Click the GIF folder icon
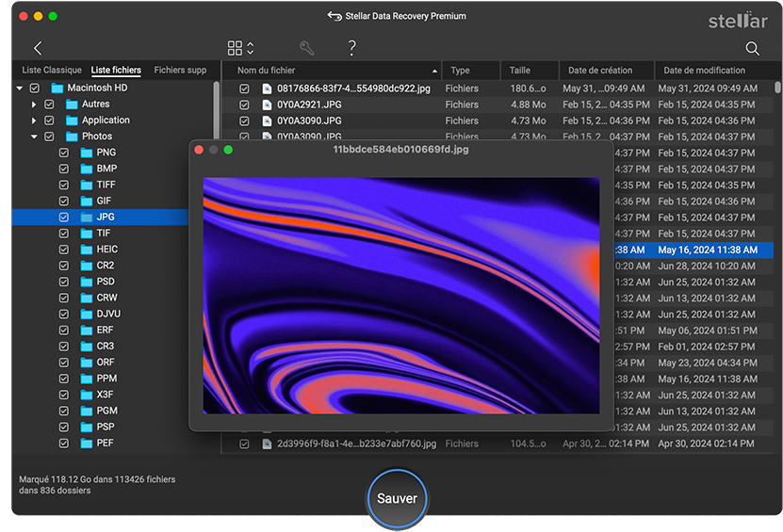The width and height of the screenshot is (783, 532). 87,202
